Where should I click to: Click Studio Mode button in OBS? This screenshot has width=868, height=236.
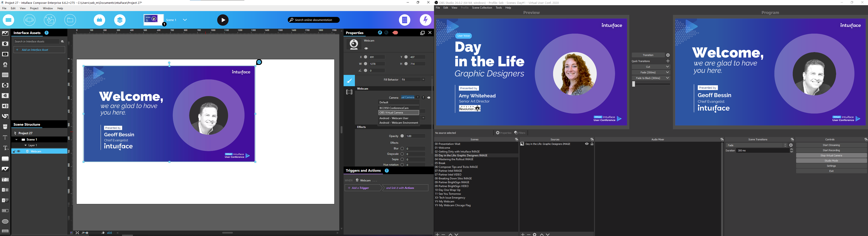point(831,161)
